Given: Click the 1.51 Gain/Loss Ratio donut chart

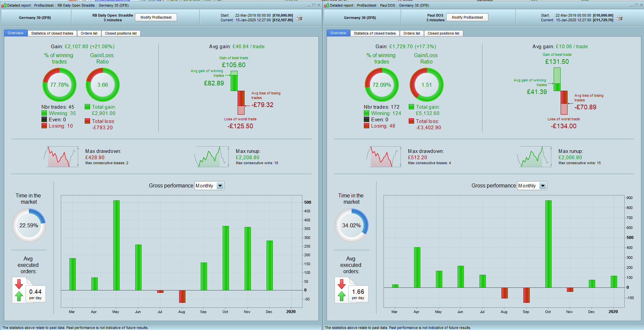Looking at the screenshot, I should pyautogui.click(x=426, y=85).
